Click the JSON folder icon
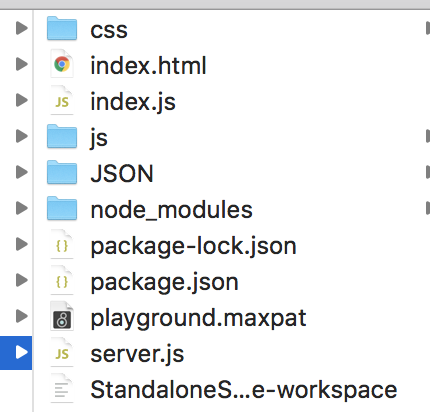Image resolution: width=430 pixels, height=412 pixels. point(62,172)
